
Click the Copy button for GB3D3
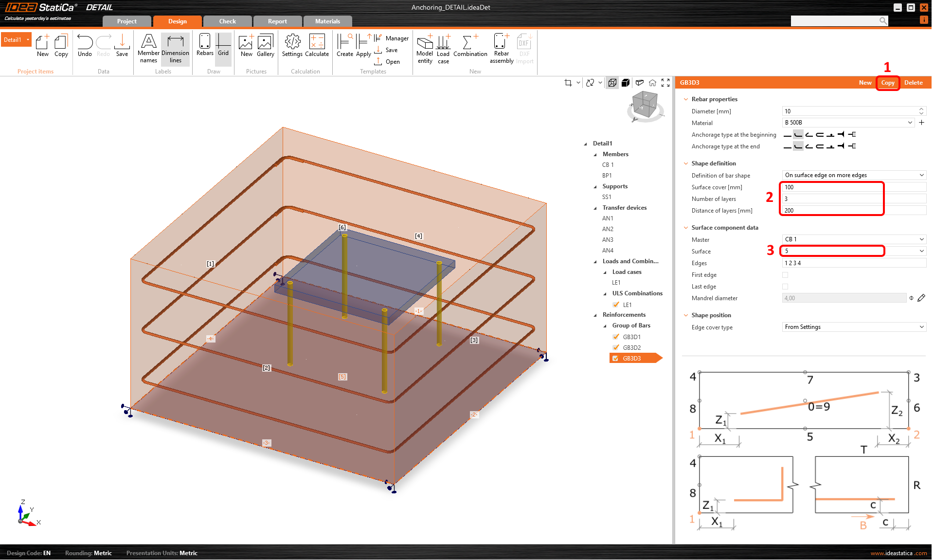[887, 83]
